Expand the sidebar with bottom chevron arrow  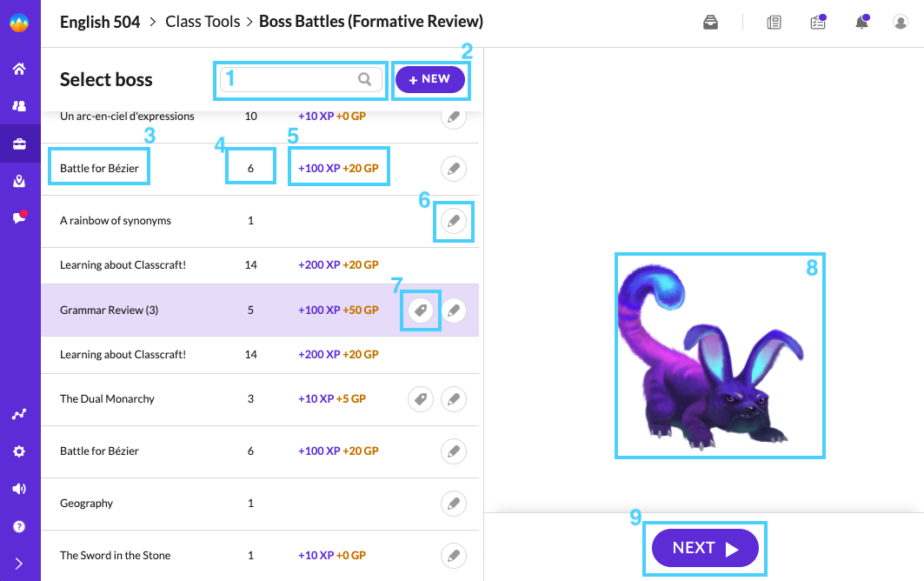point(19,564)
